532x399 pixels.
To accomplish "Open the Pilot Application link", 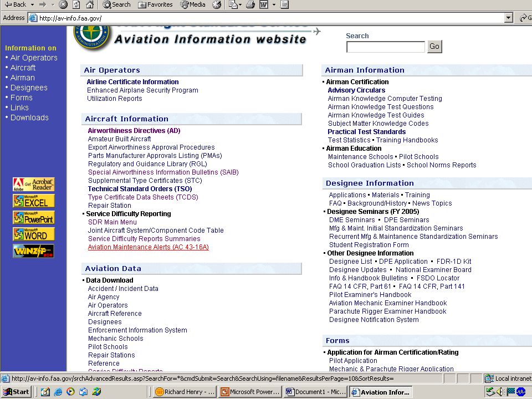I will point(353,361).
